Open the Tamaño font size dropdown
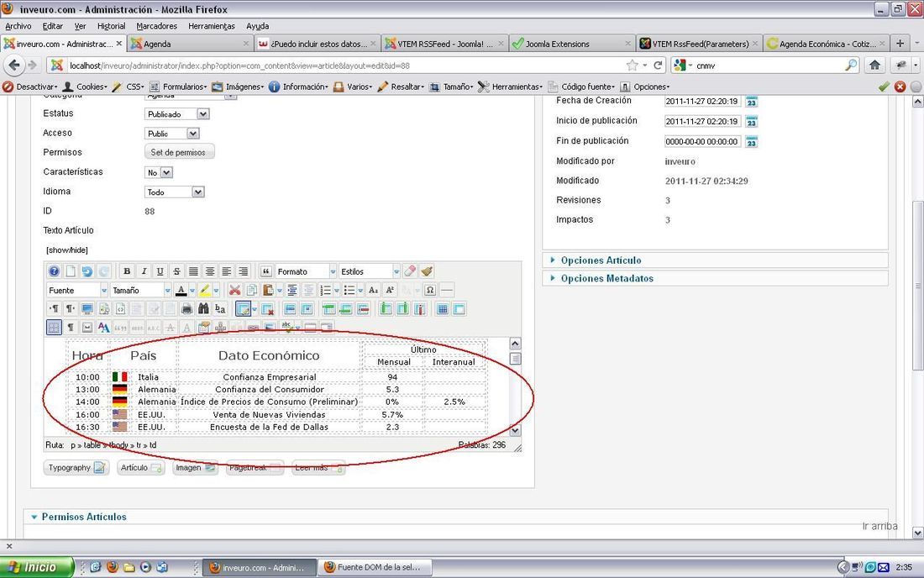The width and height of the screenshot is (924, 578). (x=141, y=290)
